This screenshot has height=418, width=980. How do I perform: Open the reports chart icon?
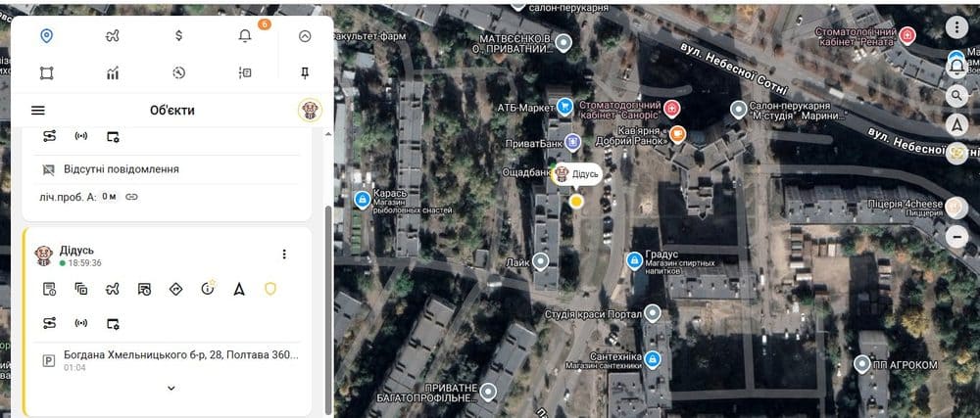point(113,73)
